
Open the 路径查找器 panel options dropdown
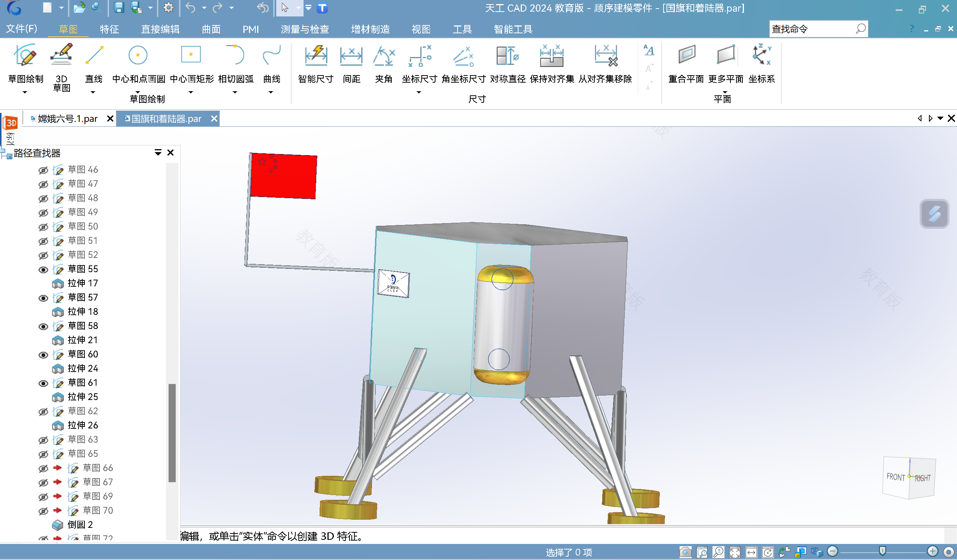pos(158,153)
